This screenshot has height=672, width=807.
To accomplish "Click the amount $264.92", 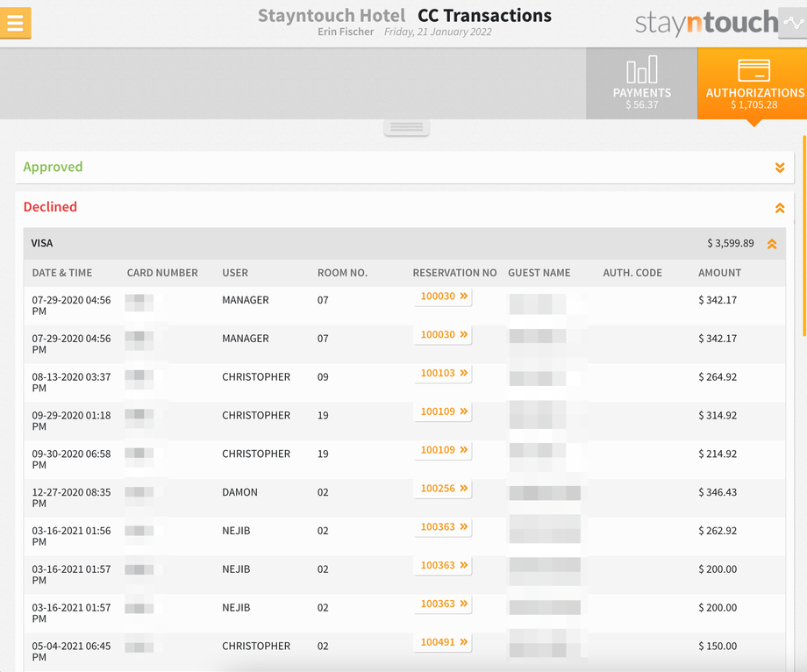I will pyautogui.click(x=718, y=377).
